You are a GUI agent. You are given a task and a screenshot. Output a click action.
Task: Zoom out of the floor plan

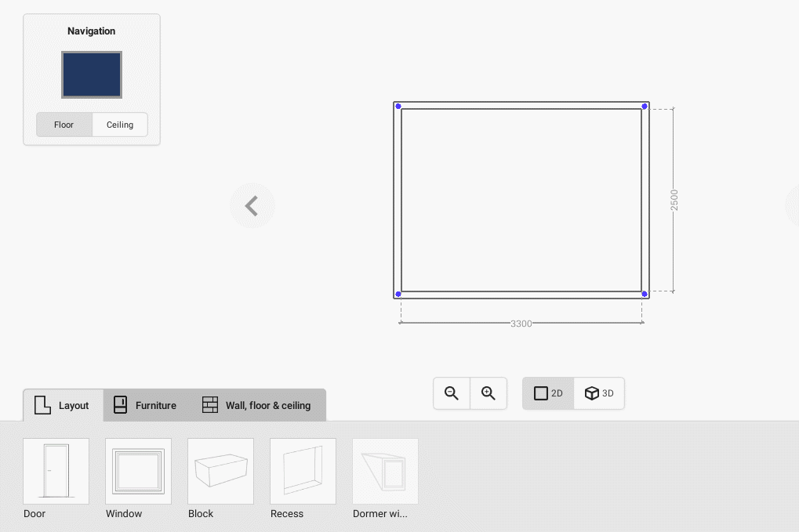click(x=452, y=393)
